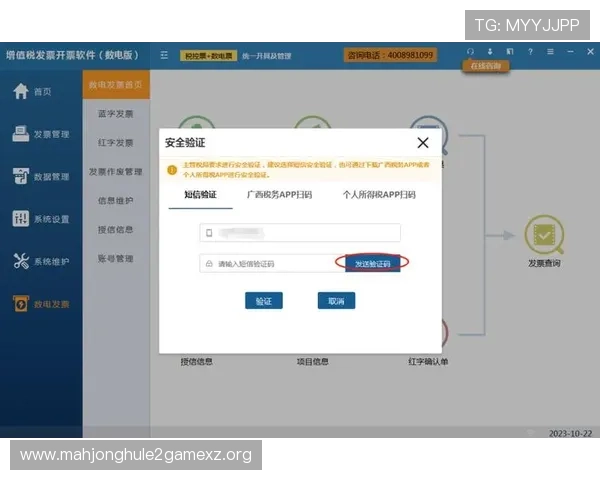Switch to the 广西税务APP扫码 tab
The width and height of the screenshot is (600, 480).
pyautogui.click(x=279, y=195)
